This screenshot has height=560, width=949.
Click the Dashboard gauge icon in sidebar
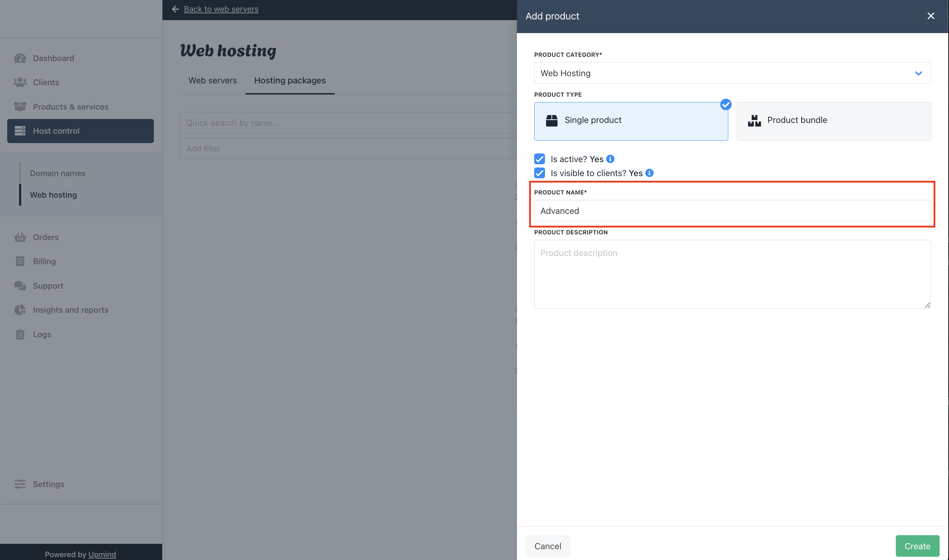[20, 58]
